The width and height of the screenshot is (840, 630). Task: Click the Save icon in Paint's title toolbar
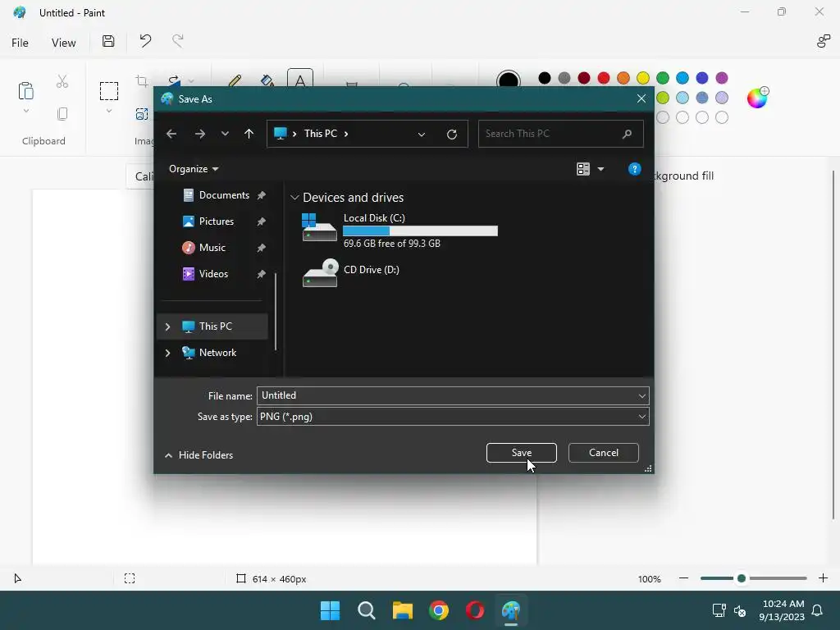coord(108,41)
